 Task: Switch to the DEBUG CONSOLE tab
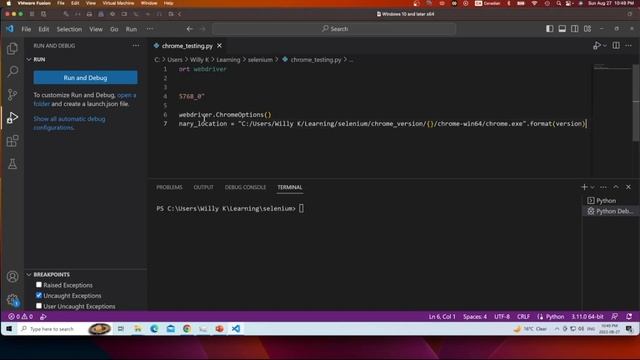(x=245, y=187)
